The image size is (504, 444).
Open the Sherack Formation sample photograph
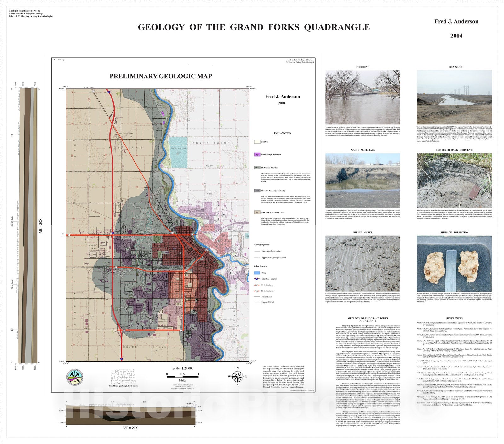click(x=455, y=263)
